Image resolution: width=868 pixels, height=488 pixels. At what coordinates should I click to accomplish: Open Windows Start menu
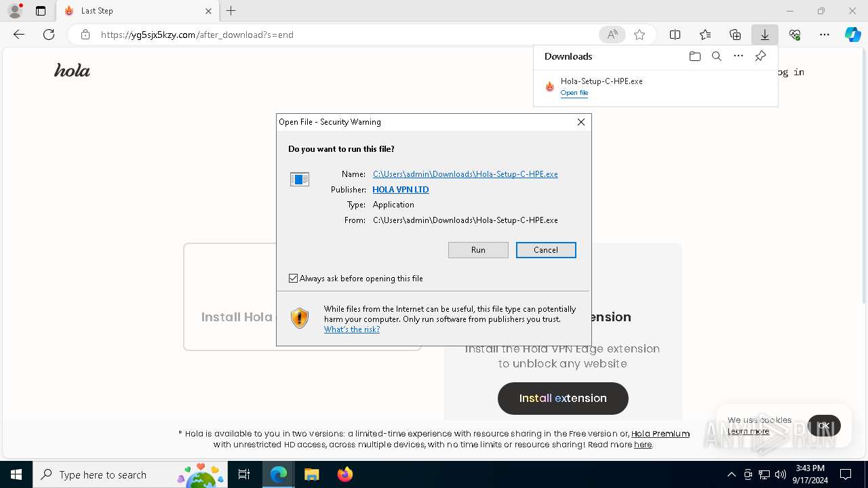tap(16, 474)
